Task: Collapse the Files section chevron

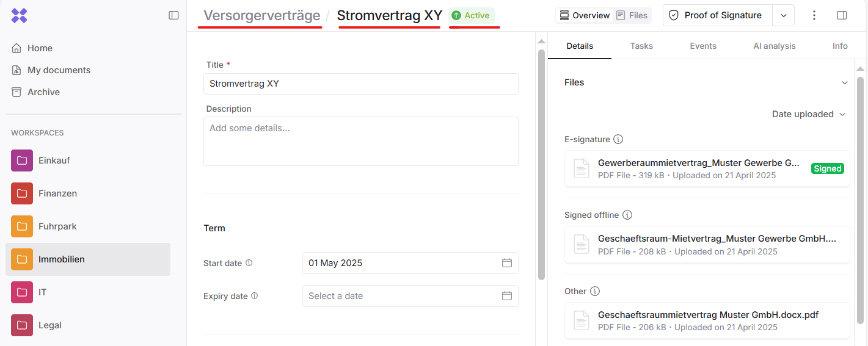Action: click(845, 82)
